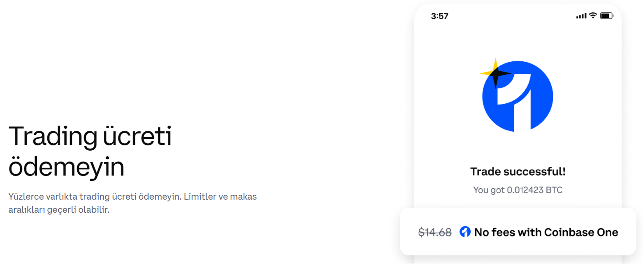Click the Wi-Fi icon in phone status bar
This screenshot has width=644, height=264.
[593, 16]
